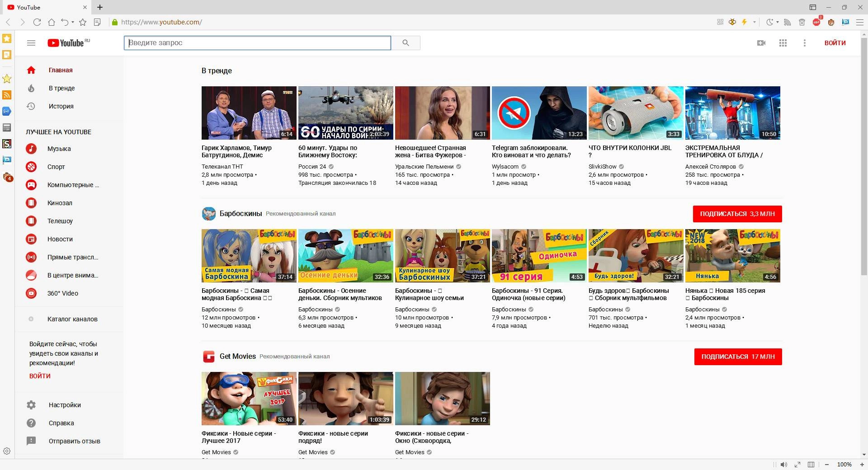This screenshot has width=868, height=470.
Task: Open sidebar settings gear at bottom left
Action: point(7,451)
